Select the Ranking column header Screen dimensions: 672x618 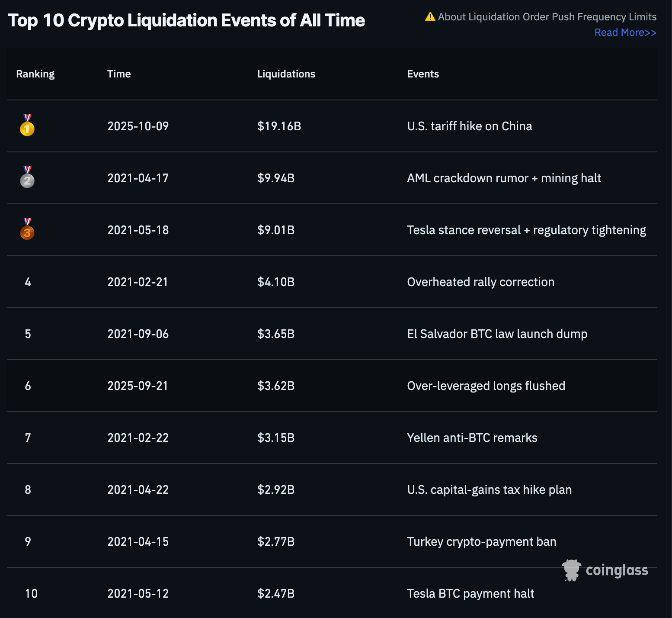35,74
